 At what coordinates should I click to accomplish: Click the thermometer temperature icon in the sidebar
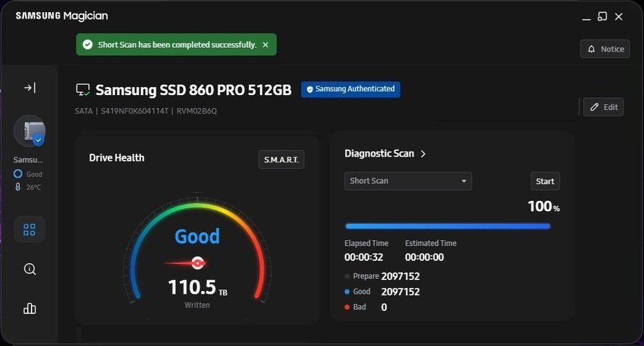18,187
